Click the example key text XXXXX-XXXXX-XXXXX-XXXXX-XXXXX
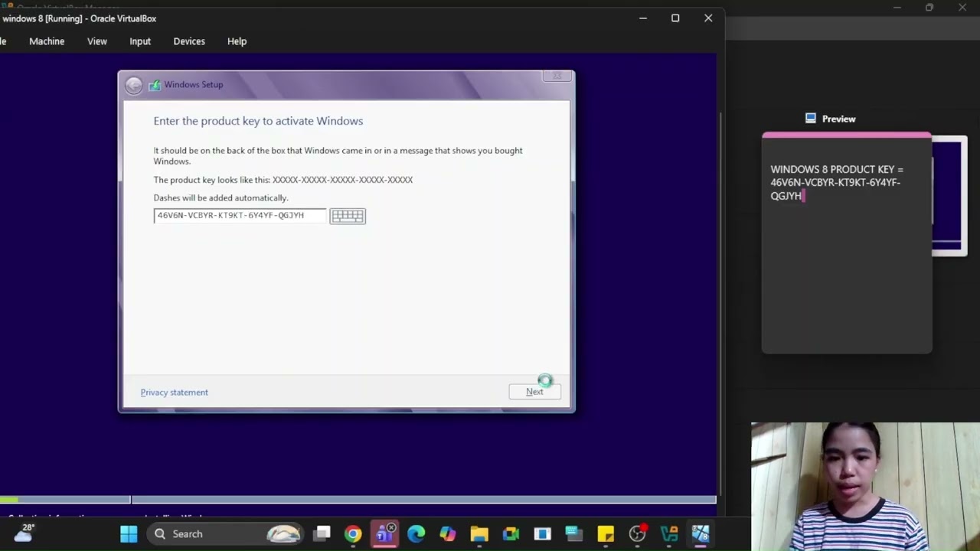 pos(342,180)
